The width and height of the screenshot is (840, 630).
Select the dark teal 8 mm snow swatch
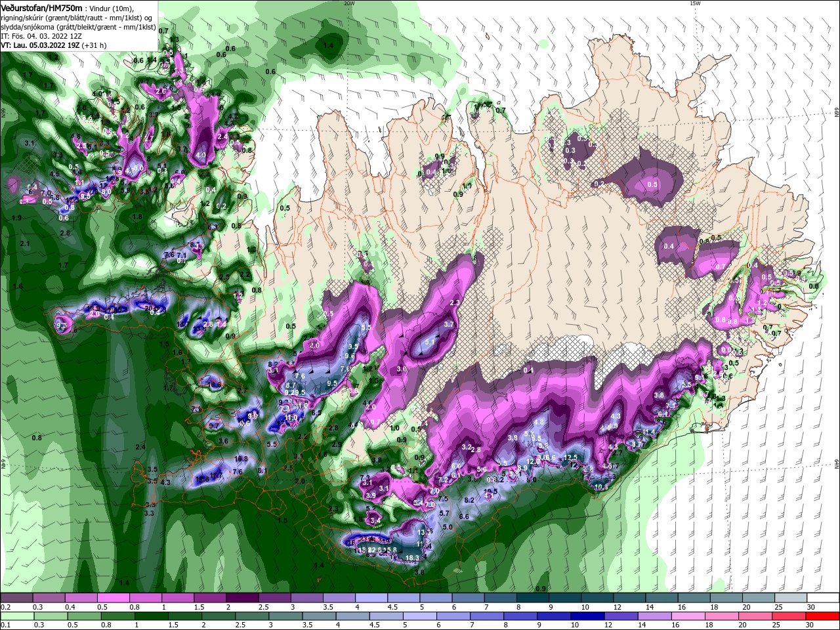533,598
